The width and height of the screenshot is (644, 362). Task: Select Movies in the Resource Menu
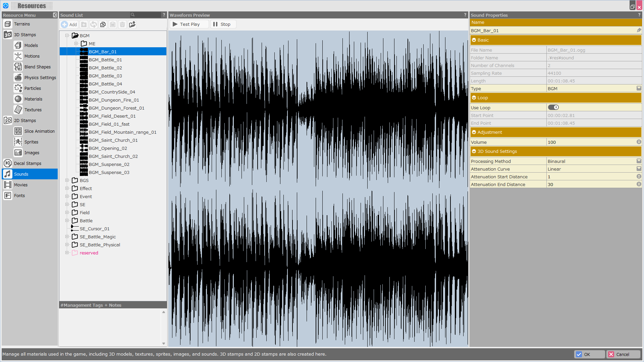tap(21, 185)
